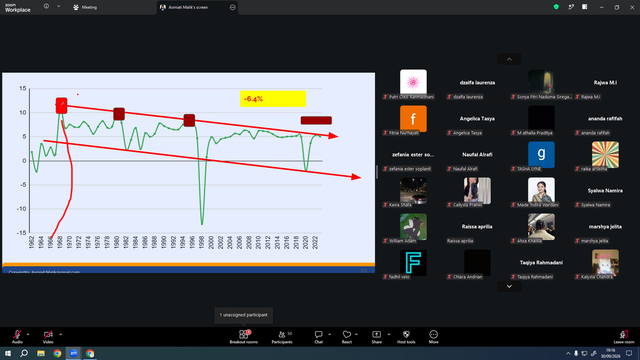The height and width of the screenshot is (360, 640).
Task: Click minus icon on Asmiati Malik's screen tab
Action: (x=233, y=7)
